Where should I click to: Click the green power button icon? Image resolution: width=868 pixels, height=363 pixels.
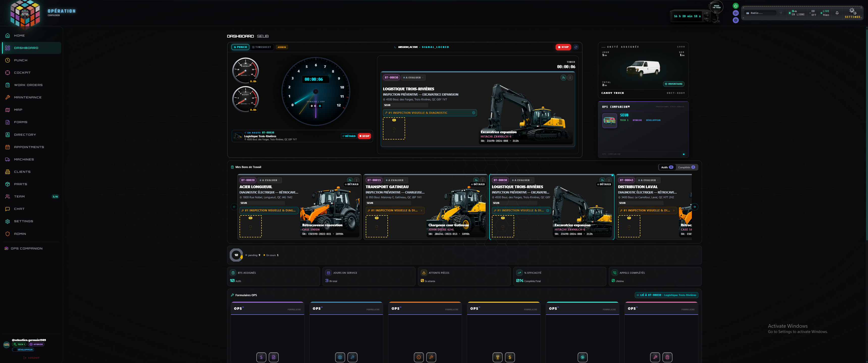tap(735, 6)
